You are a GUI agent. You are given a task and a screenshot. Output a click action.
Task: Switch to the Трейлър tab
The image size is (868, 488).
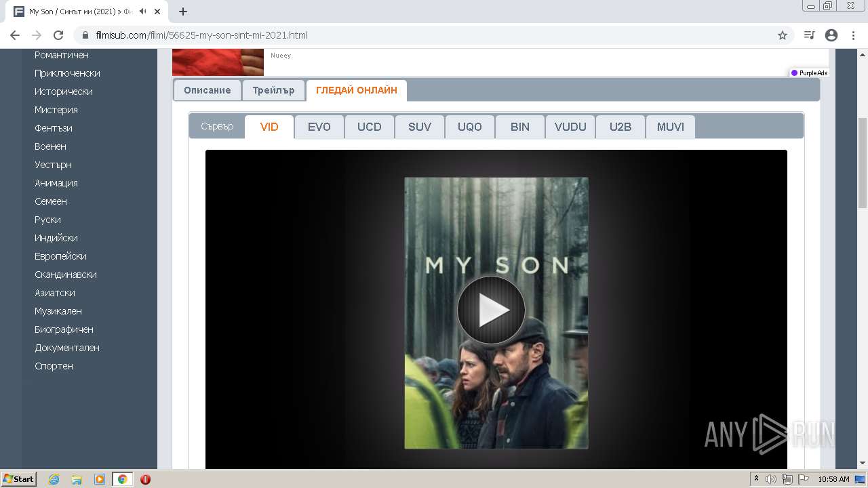(274, 90)
